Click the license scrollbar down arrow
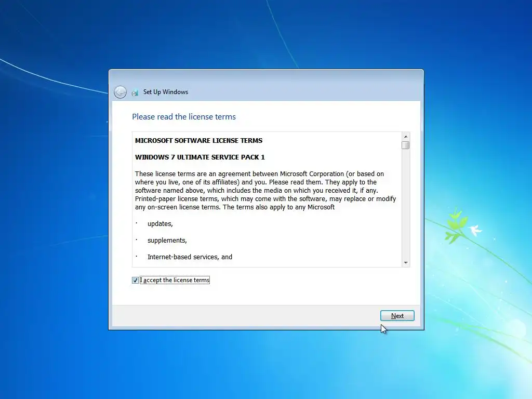The height and width of the screenshot is (399, 532). tap(405, 263)
